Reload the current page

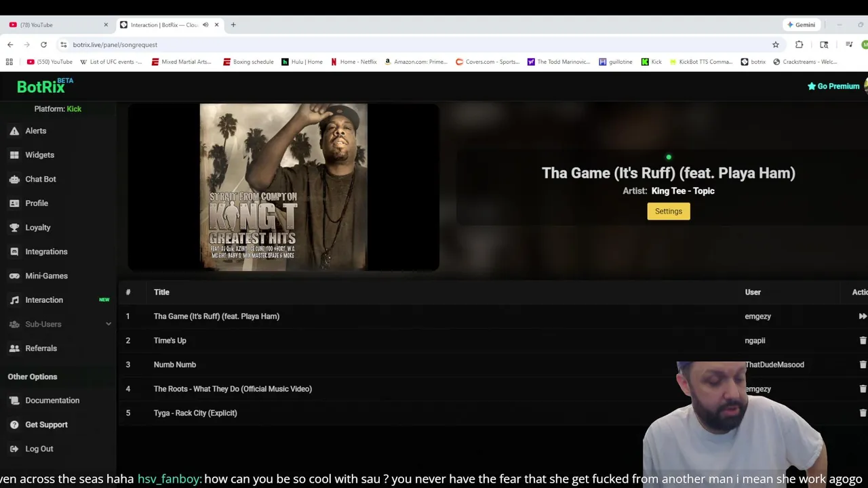[x=43, y=45]
